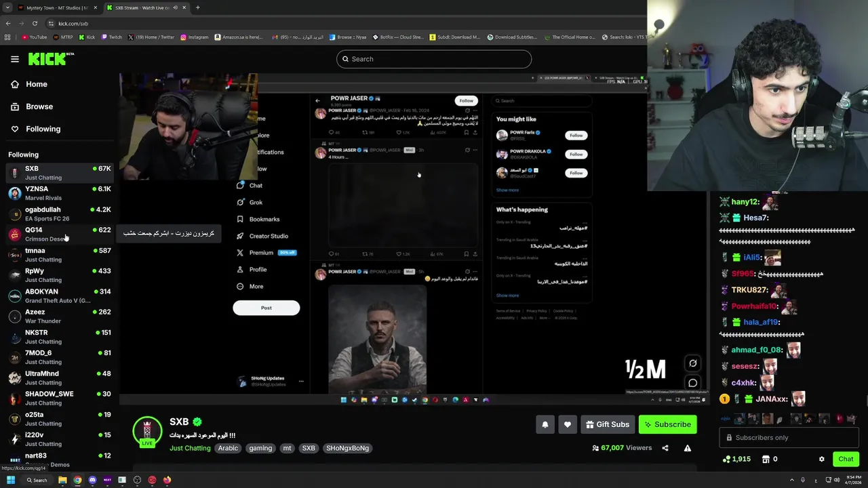Screen dimensions: 868x488
Task: Open the SXB channel in Following list
Action: coord(60,173)
